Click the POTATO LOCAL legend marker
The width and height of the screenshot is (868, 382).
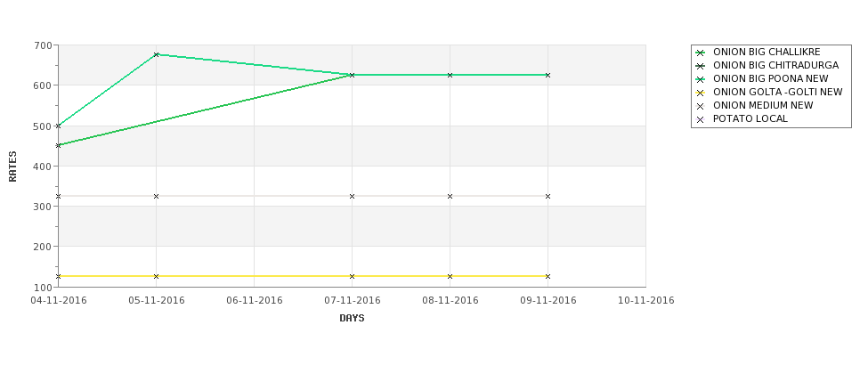pos(701,119)
